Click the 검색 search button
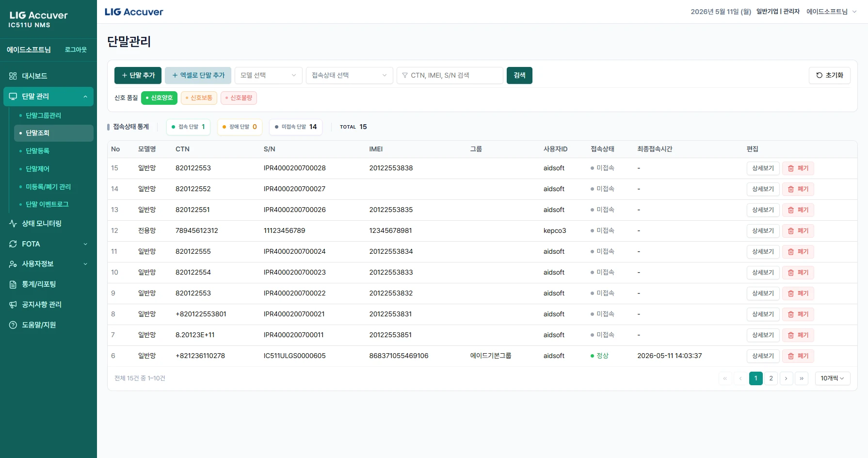 point(519,75)
